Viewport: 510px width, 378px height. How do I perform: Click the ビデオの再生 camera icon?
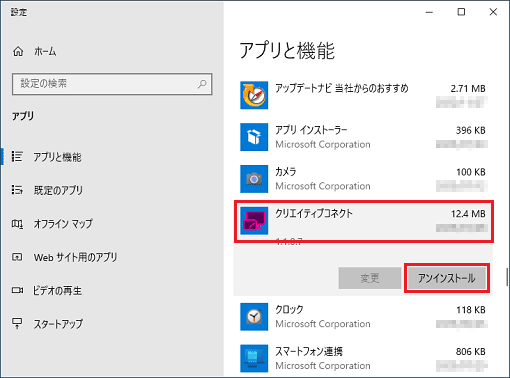[x=17, y=290]
